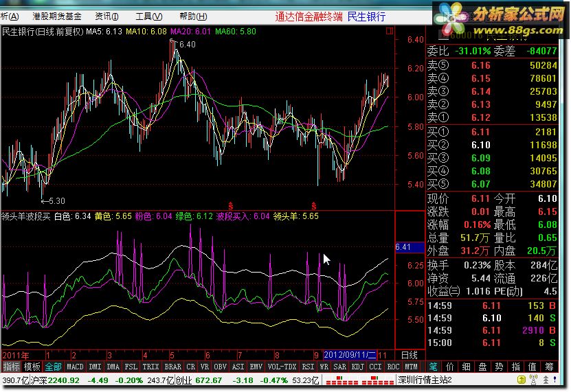Screen dimensions: 571x392
Task: Click the MA60: 5.80 legend label
Action: pos(235,32)
